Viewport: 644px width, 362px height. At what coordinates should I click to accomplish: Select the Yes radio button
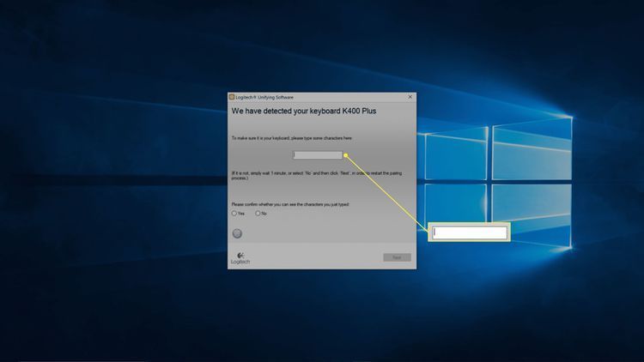coord(234,214)
